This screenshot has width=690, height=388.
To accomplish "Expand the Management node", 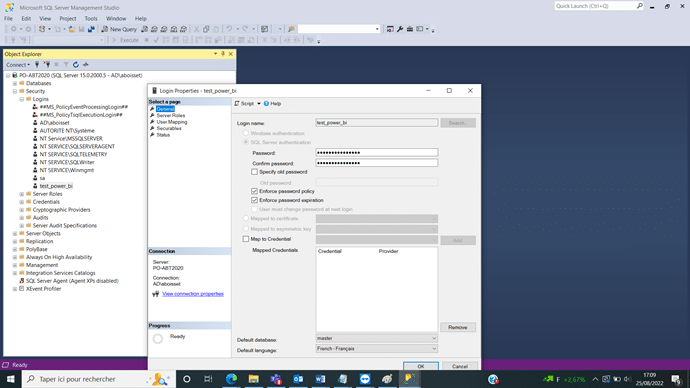I will [15, 265].
